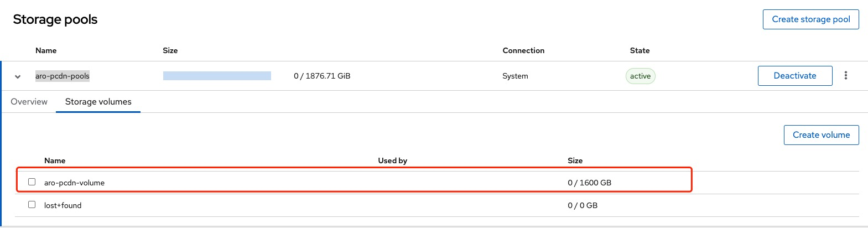Click the lost+found volume name
This screenshot has width=868, height=228.
[x=63, y=205]
